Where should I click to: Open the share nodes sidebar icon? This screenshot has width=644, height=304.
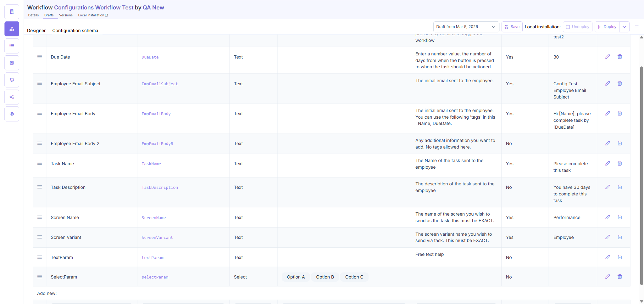(12, 97)
